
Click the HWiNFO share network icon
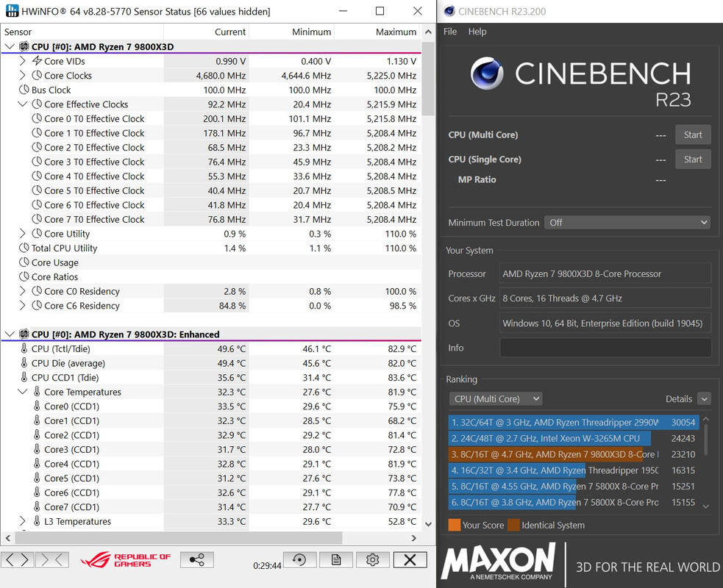(197, 560)
